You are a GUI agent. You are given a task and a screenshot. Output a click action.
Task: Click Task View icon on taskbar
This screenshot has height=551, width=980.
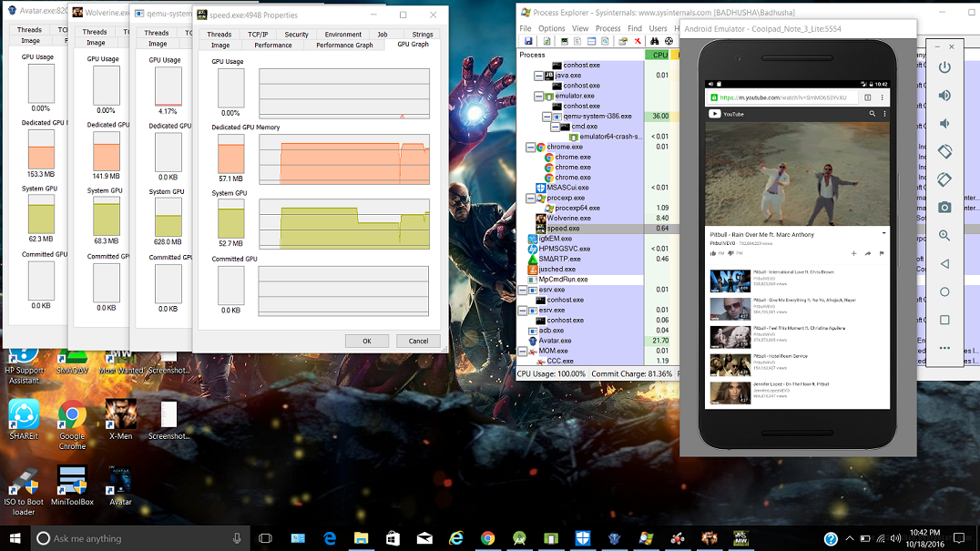tap(265, 538)
